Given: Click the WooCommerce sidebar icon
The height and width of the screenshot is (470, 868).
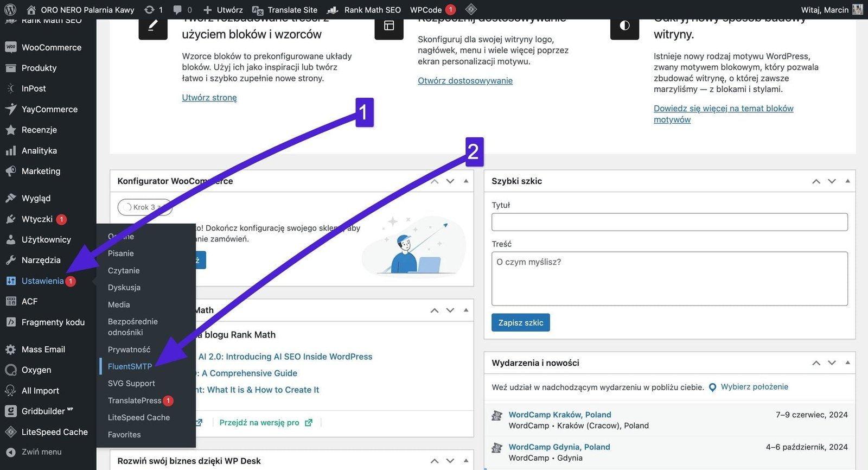Looking at the screenshot, I should click(x=10, y=47).
